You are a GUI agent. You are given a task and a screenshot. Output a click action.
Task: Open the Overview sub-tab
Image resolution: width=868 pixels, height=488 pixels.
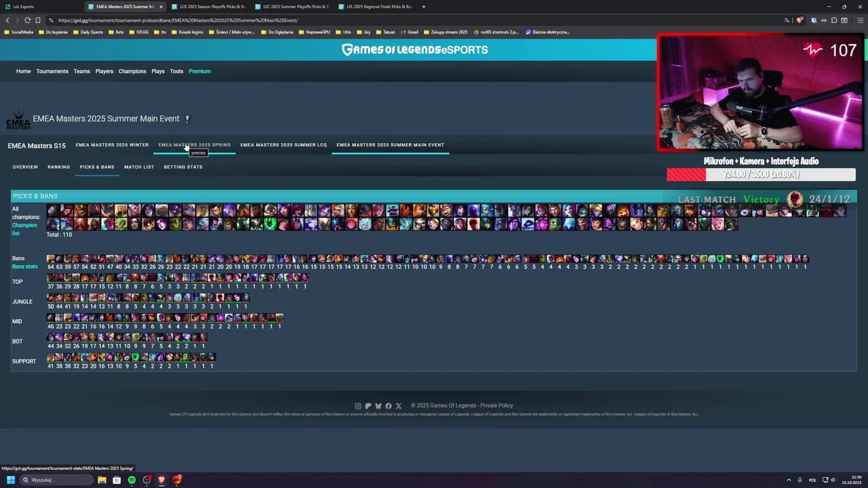[x=25, y=167]
